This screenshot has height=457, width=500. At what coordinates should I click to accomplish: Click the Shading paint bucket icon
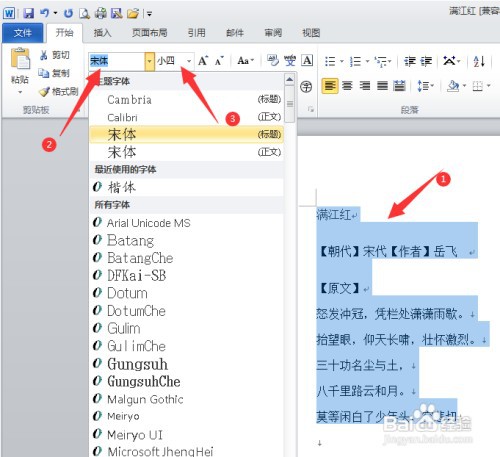pyautogui.click(x=453, y=86)
